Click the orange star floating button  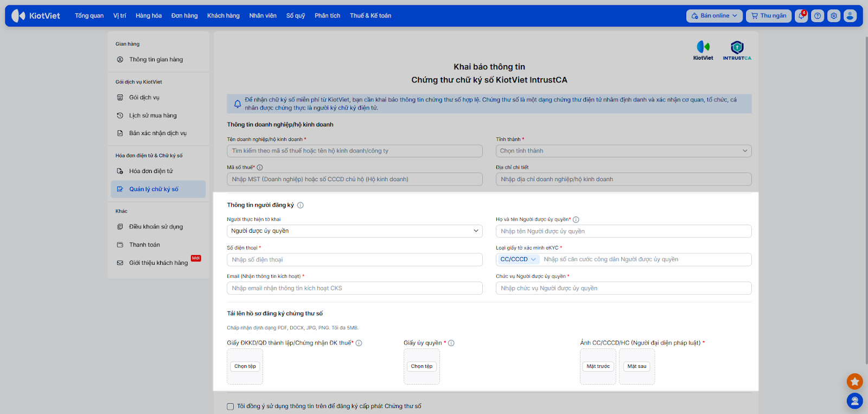pos(855,381)
